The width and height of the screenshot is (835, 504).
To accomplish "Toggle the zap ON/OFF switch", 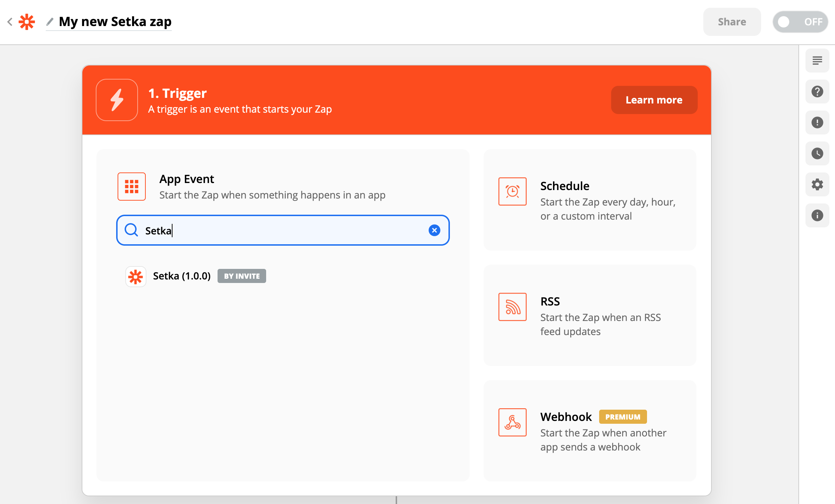I will coord(800,22).
